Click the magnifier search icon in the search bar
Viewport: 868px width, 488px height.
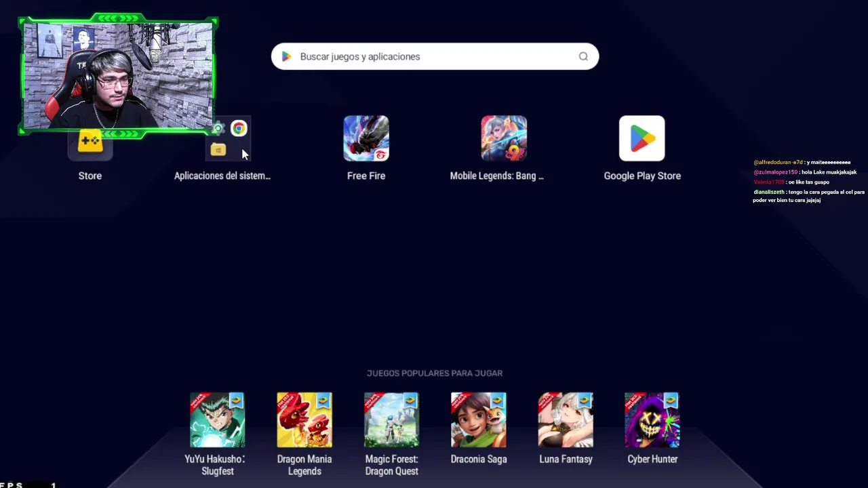point(583,57)
